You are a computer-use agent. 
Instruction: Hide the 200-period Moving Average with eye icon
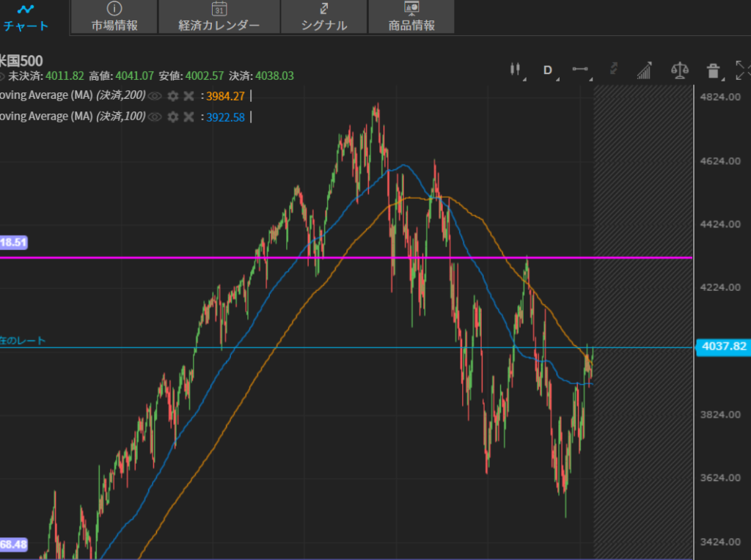coord(154,96)
